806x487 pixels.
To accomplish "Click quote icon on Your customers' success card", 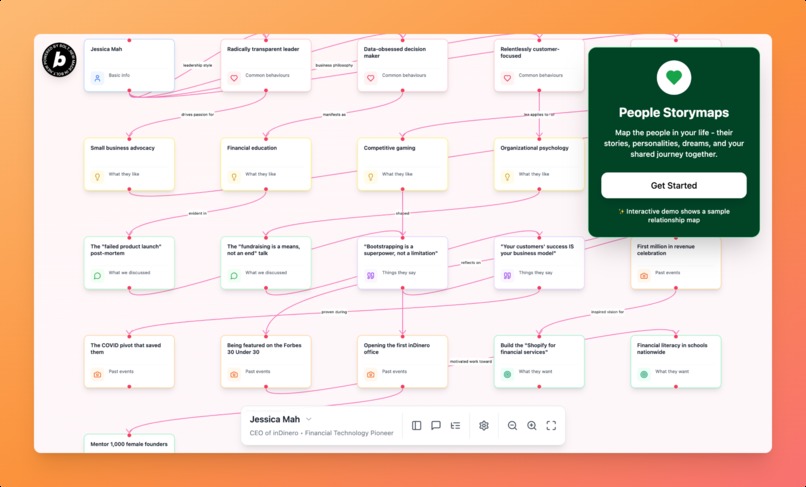I will coord(507,276).
